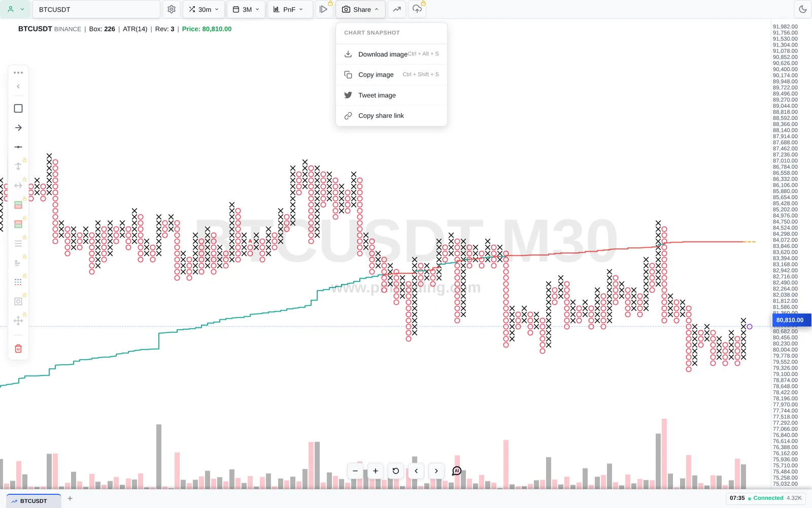Select the locked move cross-arrows tool
This screenshot has width=812, height=508.
pyautogui.click(x=18, y=321)
